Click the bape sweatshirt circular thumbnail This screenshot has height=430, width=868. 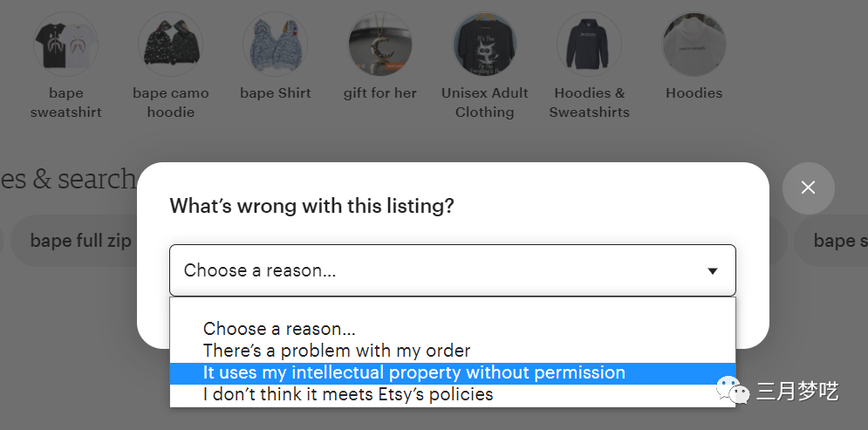(66, 44)
